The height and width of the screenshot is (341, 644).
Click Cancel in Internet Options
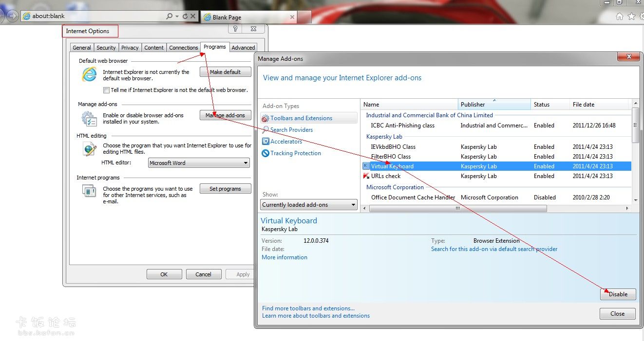tap(204, 274)
